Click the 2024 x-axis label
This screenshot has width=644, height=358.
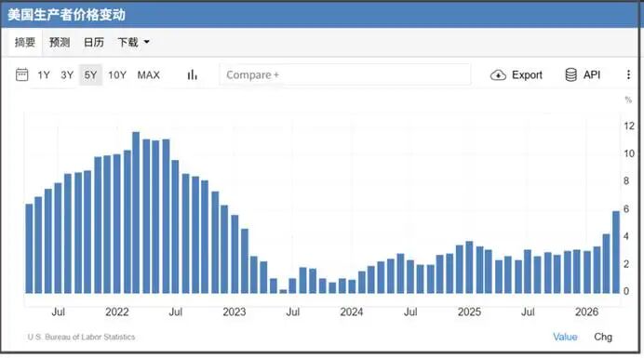tap(352, 312)
